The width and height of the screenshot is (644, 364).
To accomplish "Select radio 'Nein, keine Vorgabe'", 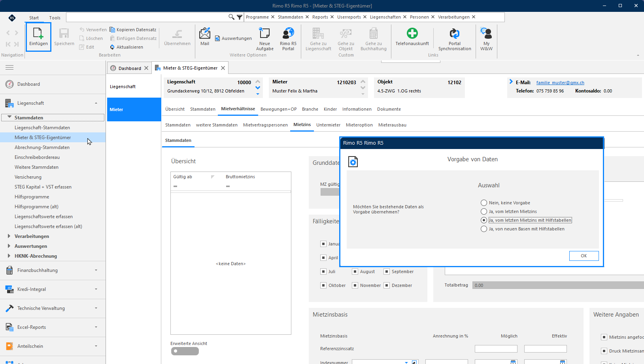I will [484, 203].
